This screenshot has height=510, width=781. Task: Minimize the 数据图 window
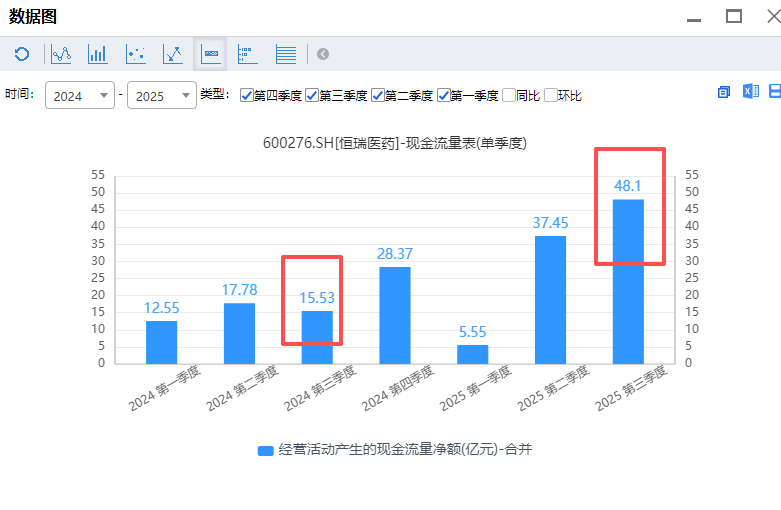click(694, 20)
